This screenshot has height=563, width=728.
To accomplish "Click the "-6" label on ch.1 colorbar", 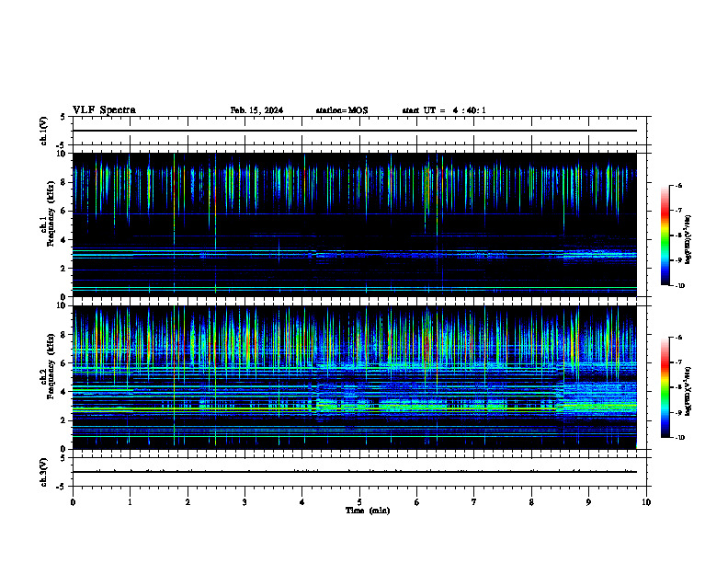I will point(678,185).
